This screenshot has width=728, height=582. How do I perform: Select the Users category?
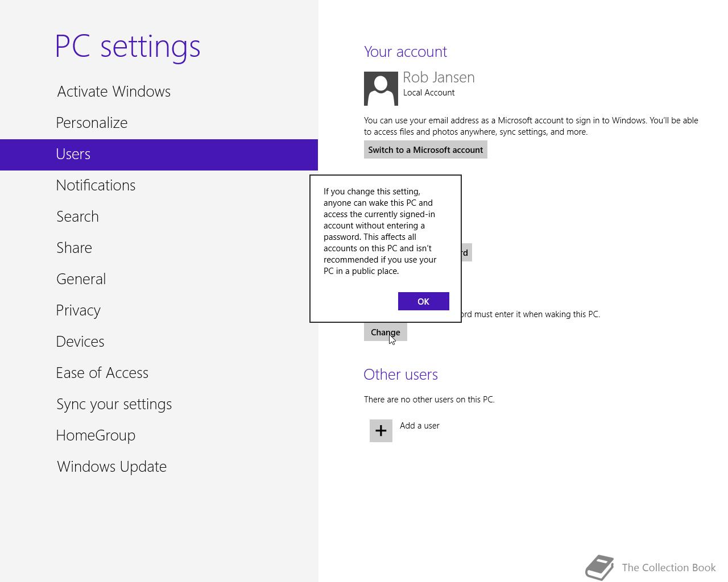pyautogui.click(x=159, y=155)
